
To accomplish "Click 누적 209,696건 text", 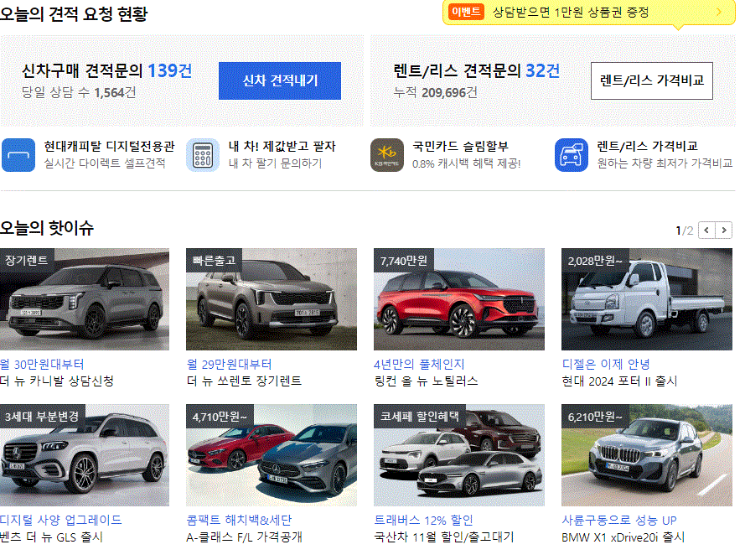I will click(x=435, y=92).
